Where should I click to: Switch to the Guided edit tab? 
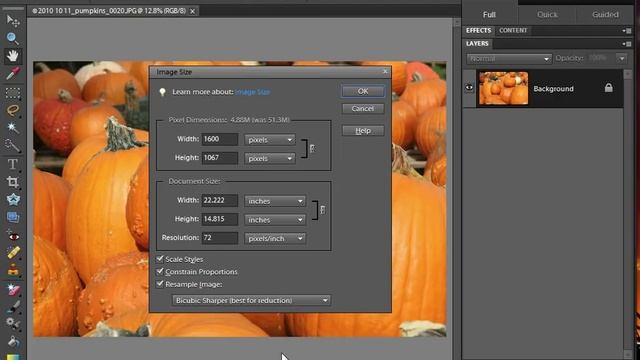point(605,15)
